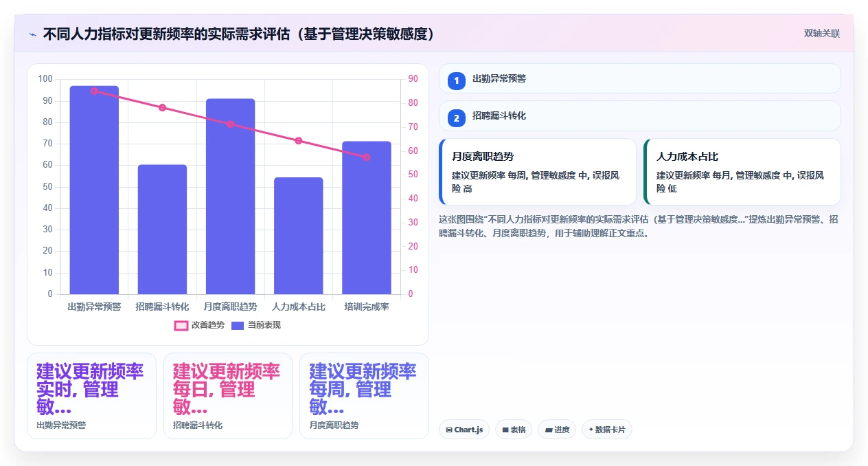Open the 人力成本占比 detail card
The image size is (868, 466).
742,172
